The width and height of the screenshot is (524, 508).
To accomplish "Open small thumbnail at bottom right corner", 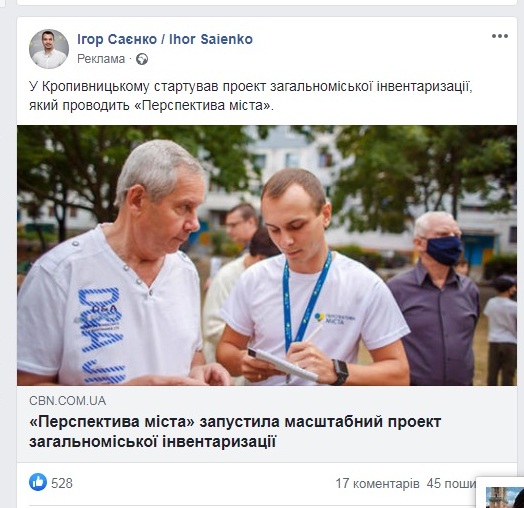I will click(505, 497).
